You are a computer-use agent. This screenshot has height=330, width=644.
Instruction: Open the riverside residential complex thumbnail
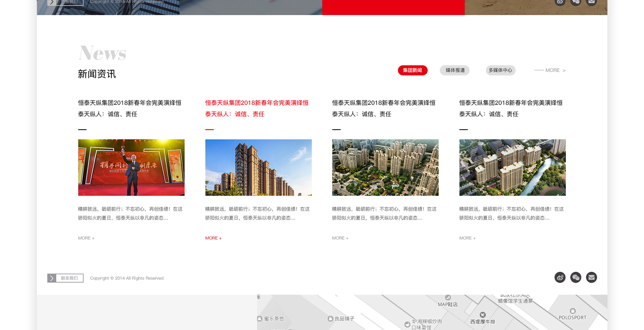[512, 167]
